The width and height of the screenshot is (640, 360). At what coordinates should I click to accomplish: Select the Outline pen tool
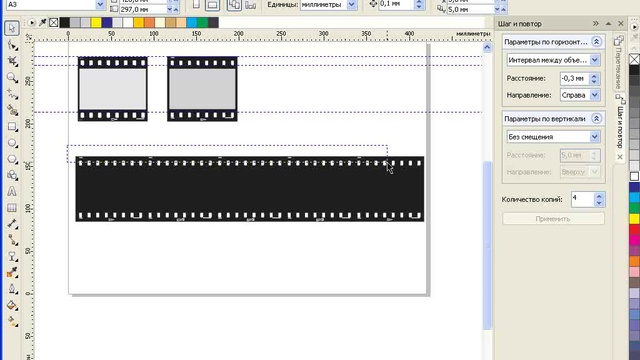click(12, 289)
